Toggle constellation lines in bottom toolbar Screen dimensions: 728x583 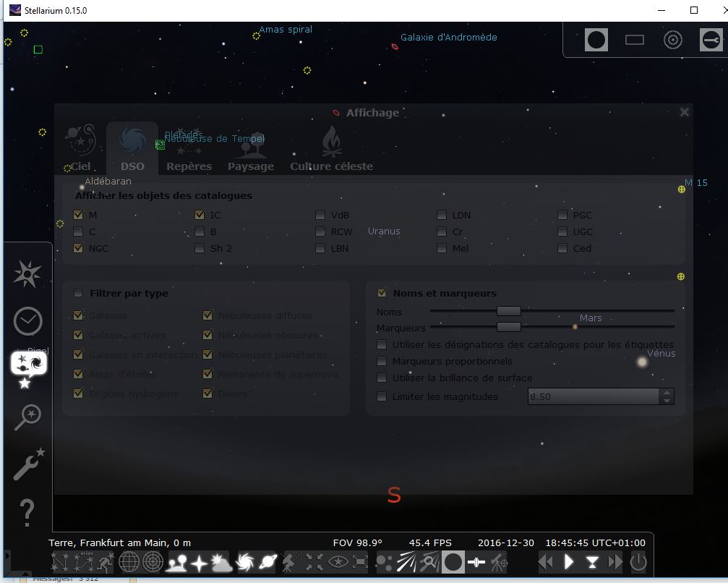60,562
